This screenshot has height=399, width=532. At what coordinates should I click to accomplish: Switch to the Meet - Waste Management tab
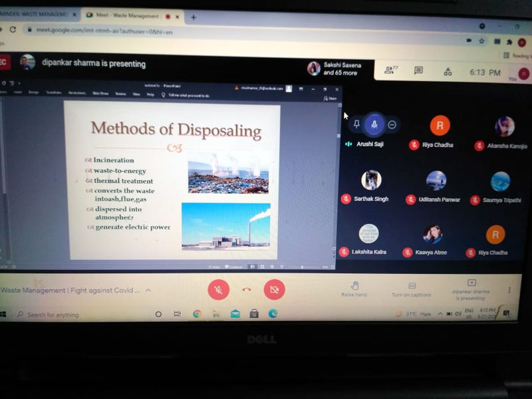point(128,16)
